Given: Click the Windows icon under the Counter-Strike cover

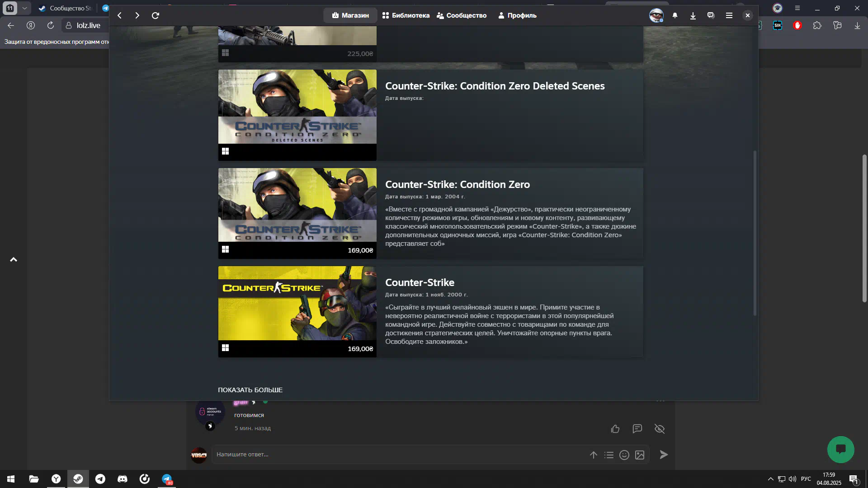Looking at the screenshot, I should pos(225,348).
